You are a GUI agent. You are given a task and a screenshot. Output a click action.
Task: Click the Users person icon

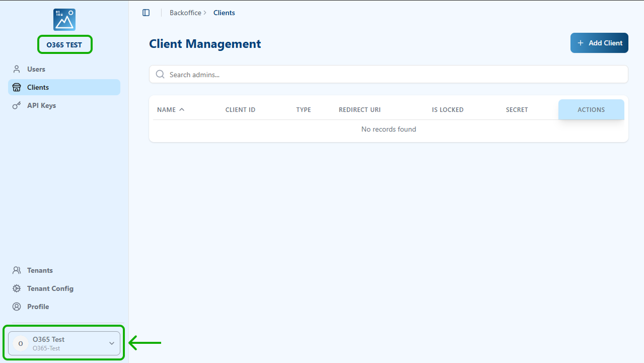coord(17,69)
